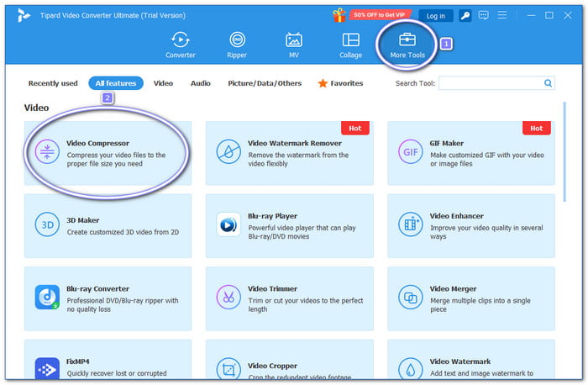Image resolution: width=588 pixels, height=385 pixels.
Task: Open the Video Enhancer title
Action: [457, 216]
